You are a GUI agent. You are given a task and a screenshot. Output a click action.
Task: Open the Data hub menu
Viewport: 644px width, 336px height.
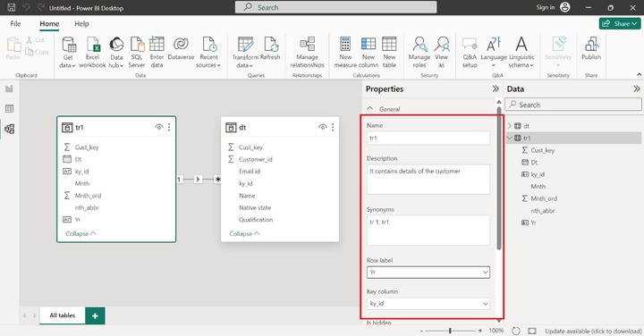click(x=116, y=52)
